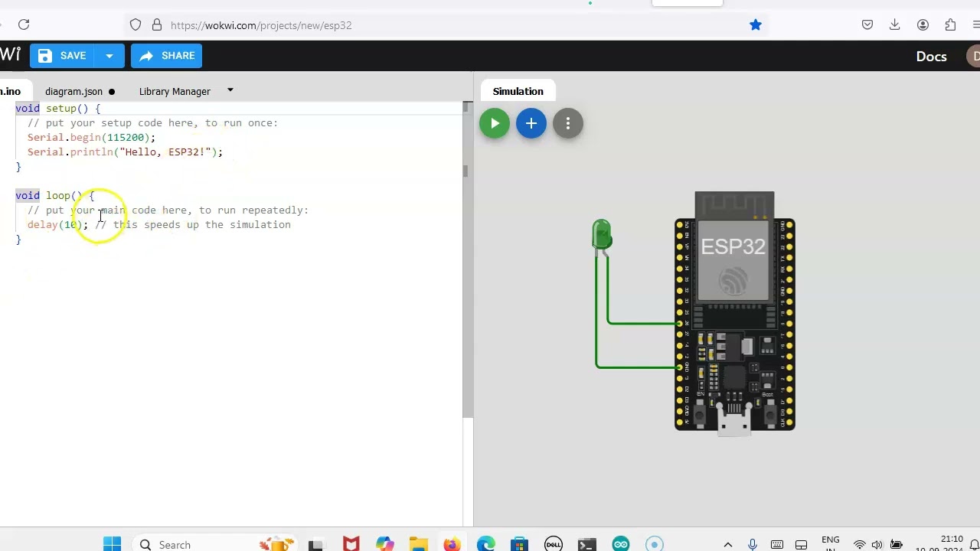This screenshot has width=980, height=551.
Task: Open the Library Manager tab
Action: pos(175,91)
